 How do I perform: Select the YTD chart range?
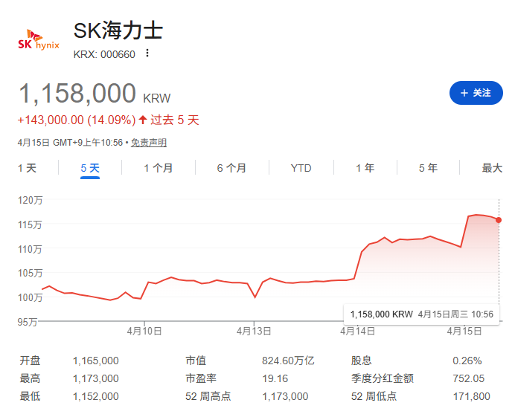301,168
